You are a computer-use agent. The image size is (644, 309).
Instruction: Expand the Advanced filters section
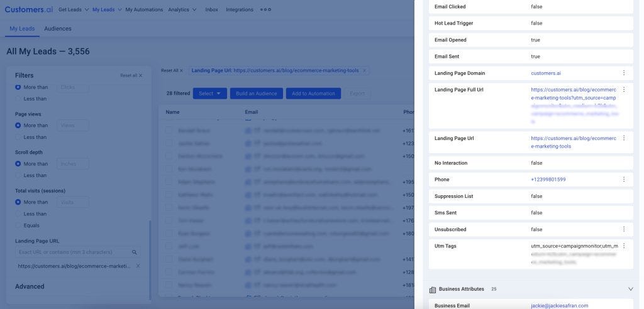click(30, 286)
